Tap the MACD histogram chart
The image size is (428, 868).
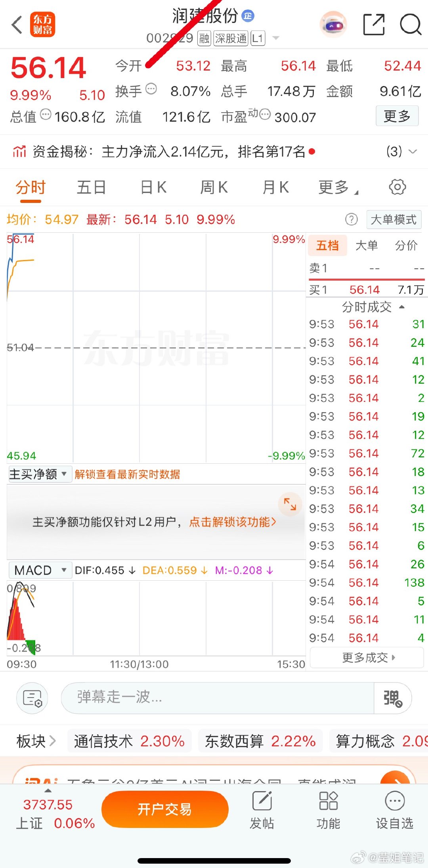coord(156,618)
